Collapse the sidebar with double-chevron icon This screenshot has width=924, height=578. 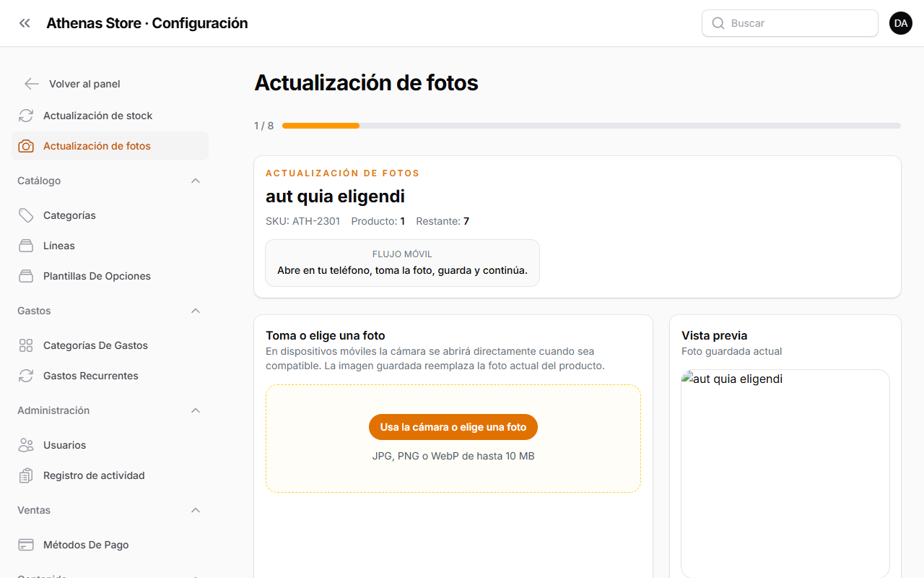pyautogui.click(x=25, y=23)
